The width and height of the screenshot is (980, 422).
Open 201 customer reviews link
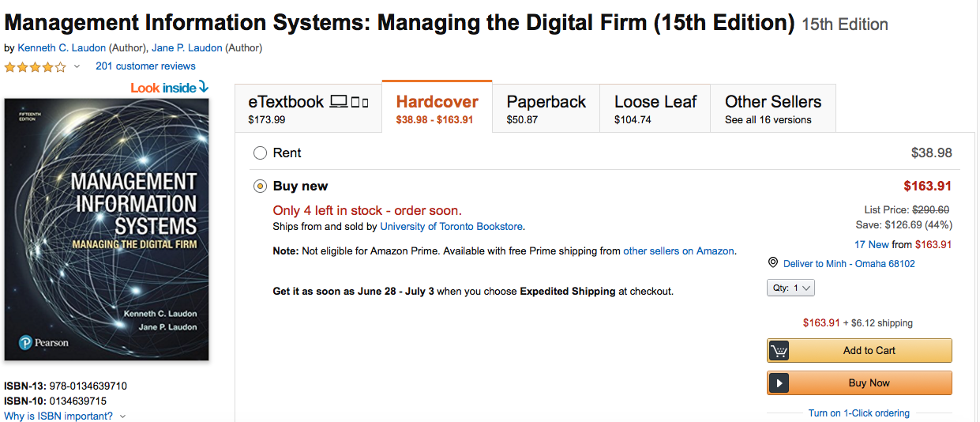click(145, 66)
